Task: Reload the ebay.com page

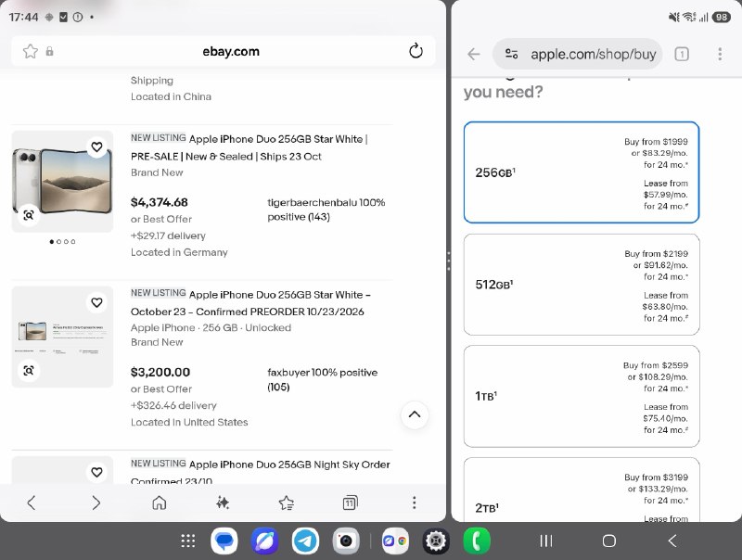Action: (416, 51)
